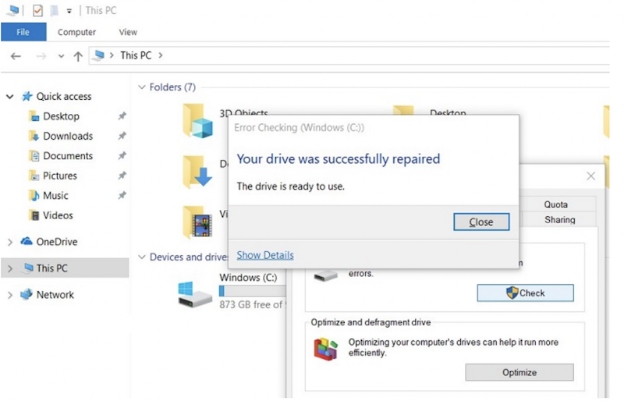Click the New folder icon in title bar
Viewport: 624px width, 402px height.
pyautogui.click(x=54, y=10)
